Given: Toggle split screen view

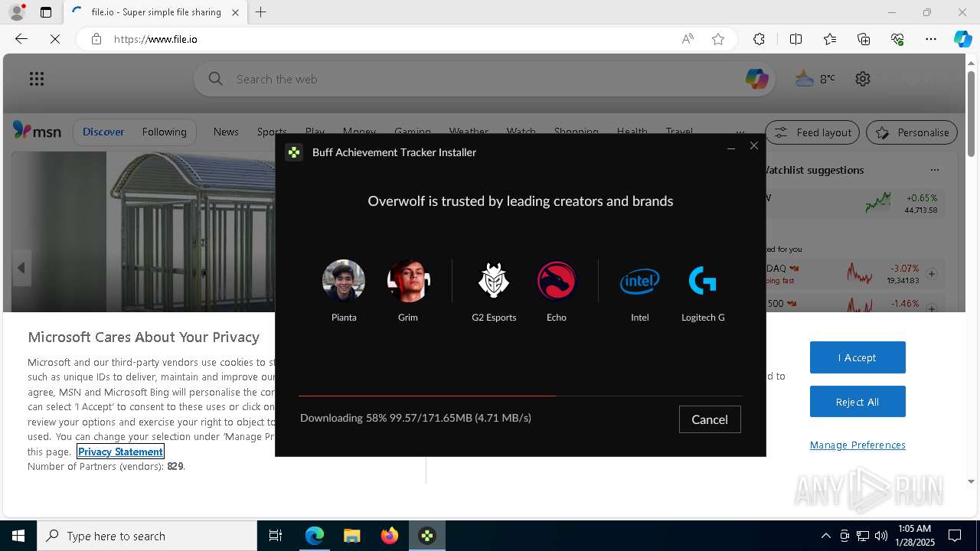Looking at the screenshot, I should click(795, 39).
